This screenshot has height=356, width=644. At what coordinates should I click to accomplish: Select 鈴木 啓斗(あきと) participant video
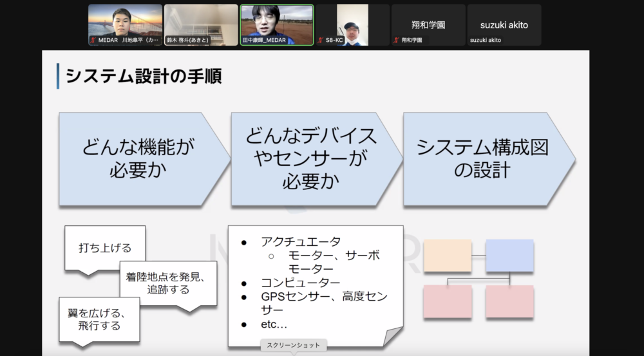[x=201, y=24]
